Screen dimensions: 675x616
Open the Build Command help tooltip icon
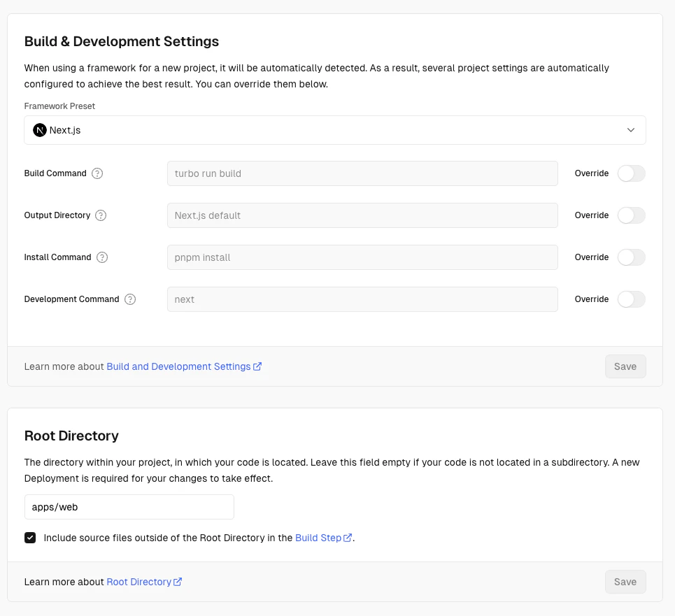96,173
